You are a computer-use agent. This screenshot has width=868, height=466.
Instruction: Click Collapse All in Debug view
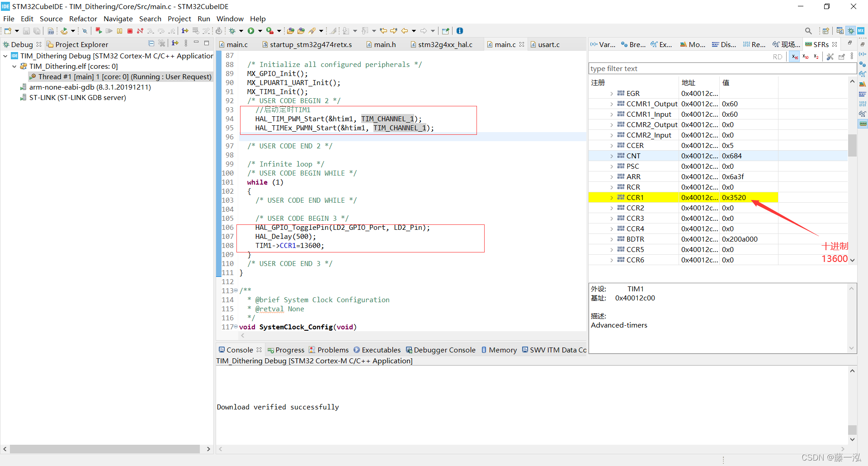point(151,43)
